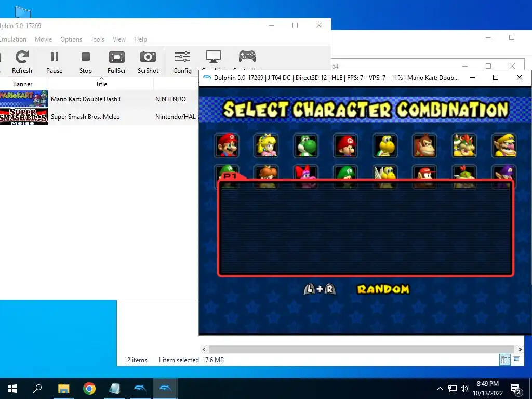Select Diddy Kong character portrait
Image resolution: width=532 pixels, height=399 pixels.
pyautogui.click(x=424, y=172)
